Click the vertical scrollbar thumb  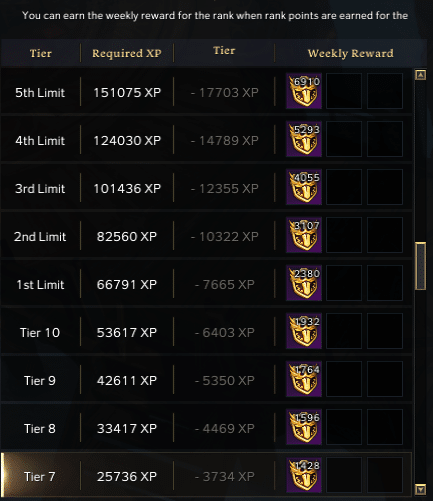click(x=420, y=266)
